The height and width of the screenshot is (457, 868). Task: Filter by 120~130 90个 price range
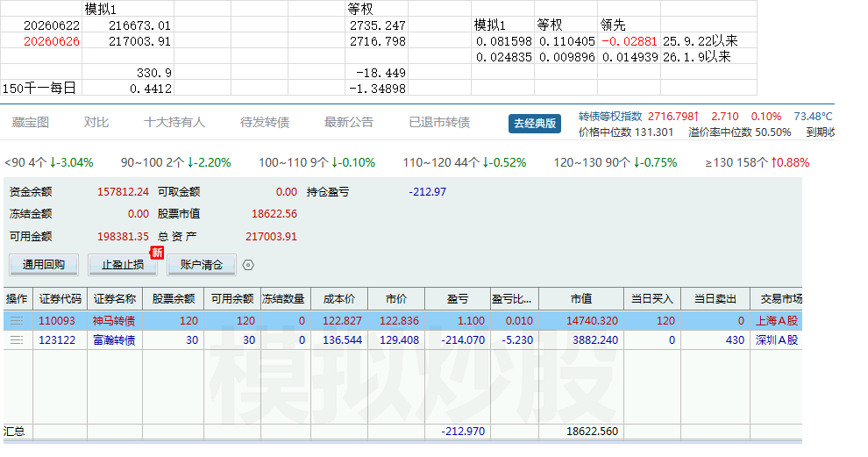tap(615, 163)
